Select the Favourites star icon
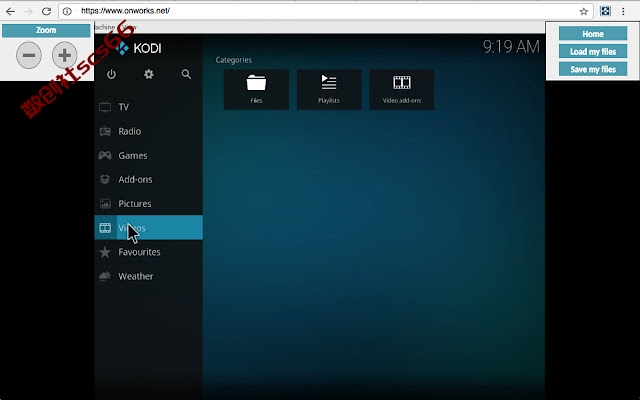 [105, 252]
